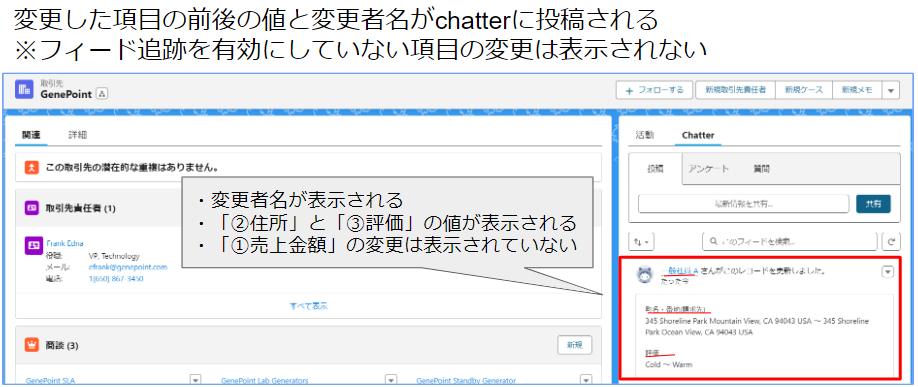Click the 共有 share button
918x387 pixels.
[874, 204]
